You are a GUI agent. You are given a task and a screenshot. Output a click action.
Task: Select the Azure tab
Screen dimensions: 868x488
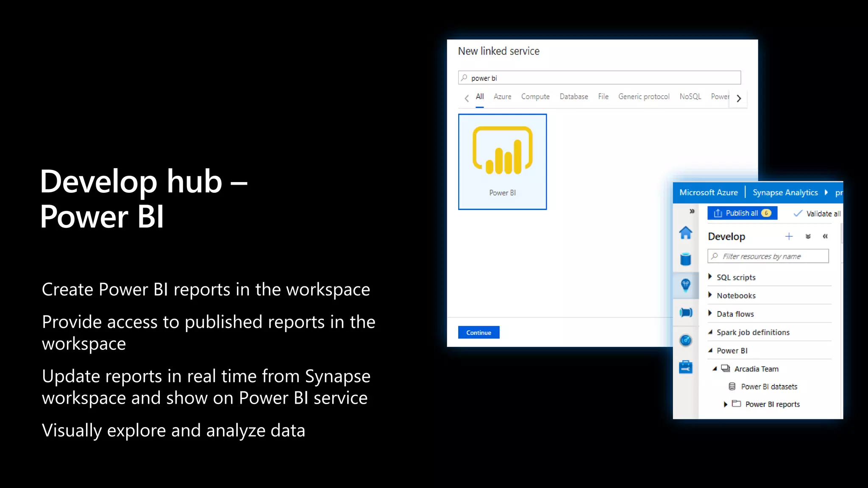[x=502, y=97]
